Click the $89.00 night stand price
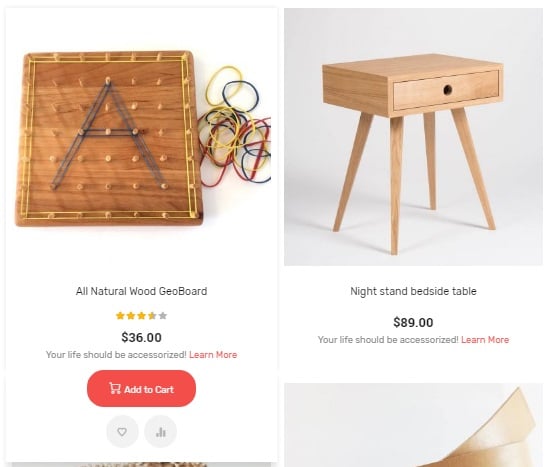The width and height of the screenshot is (549, 467). pyautogui.click(x=413, y=322)
